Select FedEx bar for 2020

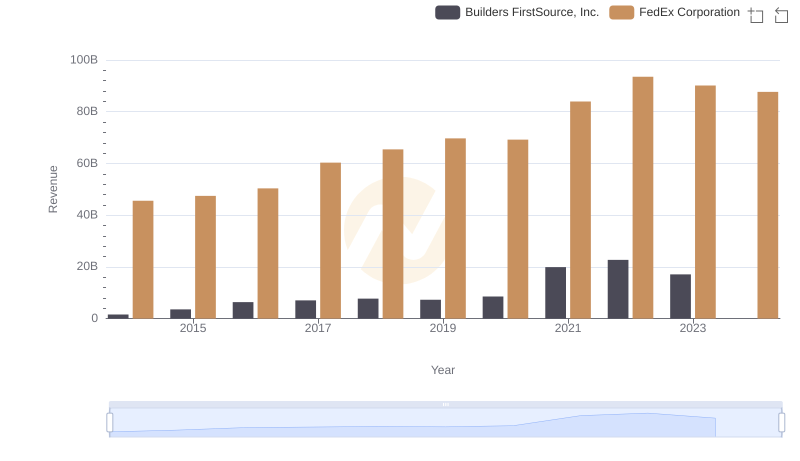pyautogui.click(x=518, y=229)
